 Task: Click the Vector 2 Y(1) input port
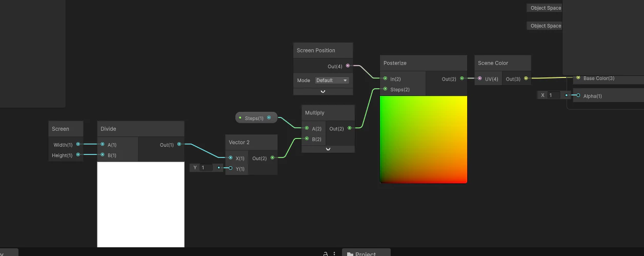pyautogui.click(x=231, y=168)
